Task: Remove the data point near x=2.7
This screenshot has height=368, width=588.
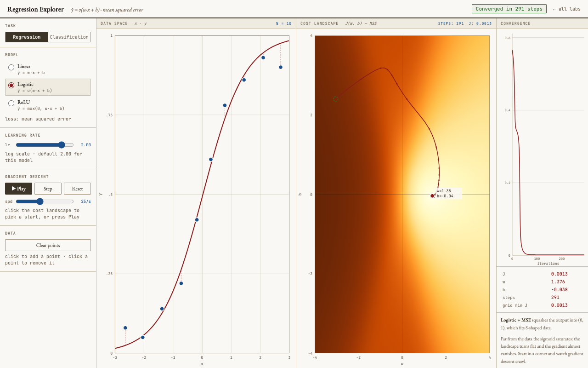Action: tap(281, 67)
